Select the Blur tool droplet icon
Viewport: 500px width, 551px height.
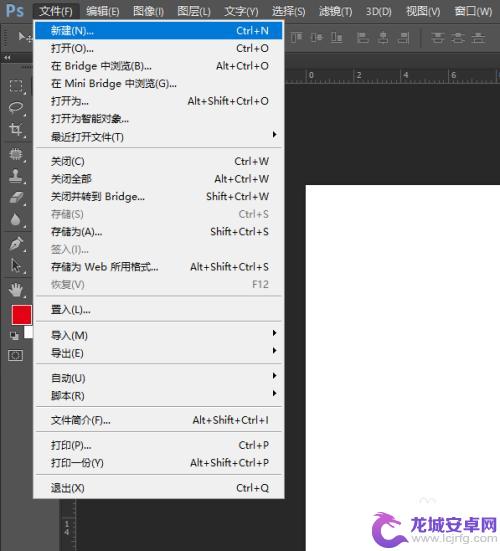(x=16, y=220)
